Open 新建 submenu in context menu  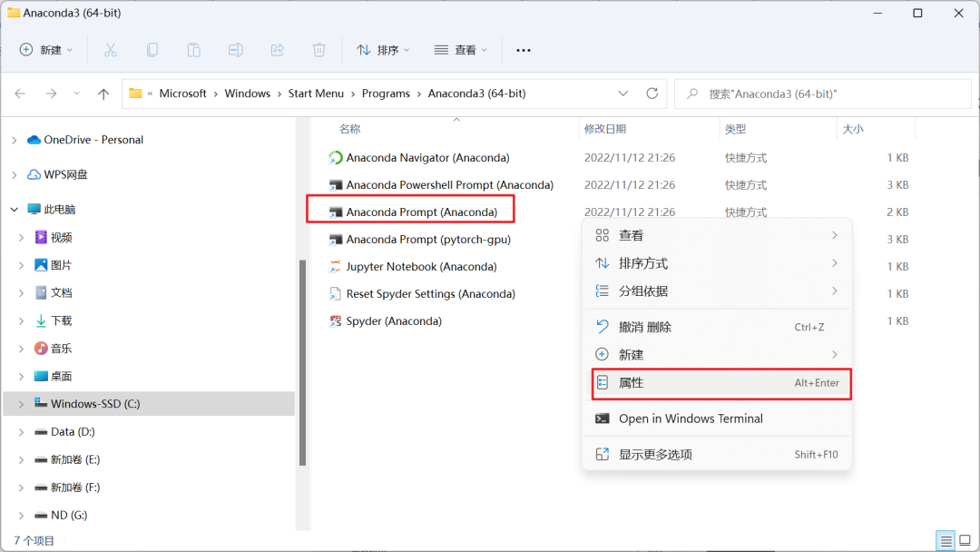pos(717,354)
